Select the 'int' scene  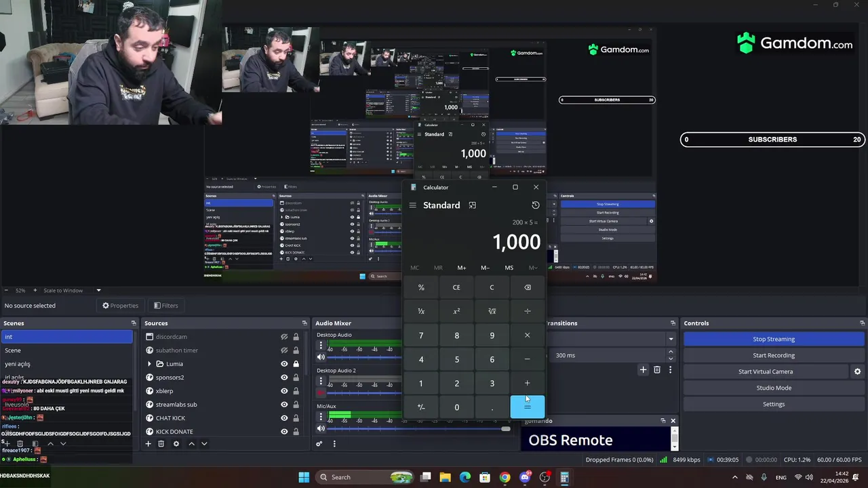coord(66,337)
